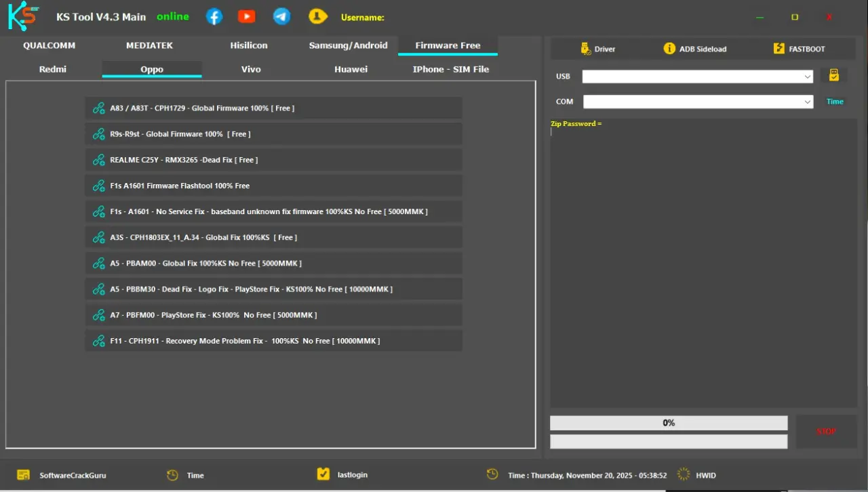Select the Oppo sub-tab
The image size is (868, 492).
(152, 69)
